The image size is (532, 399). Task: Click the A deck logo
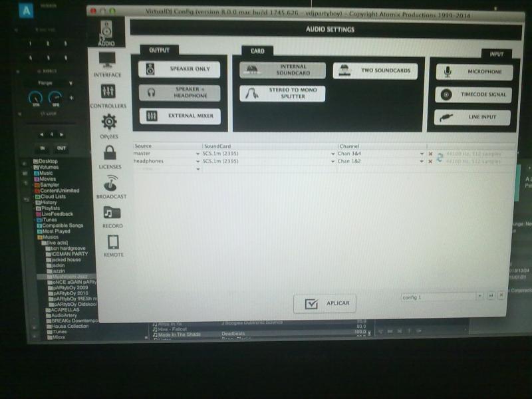(x=26, y=11)
